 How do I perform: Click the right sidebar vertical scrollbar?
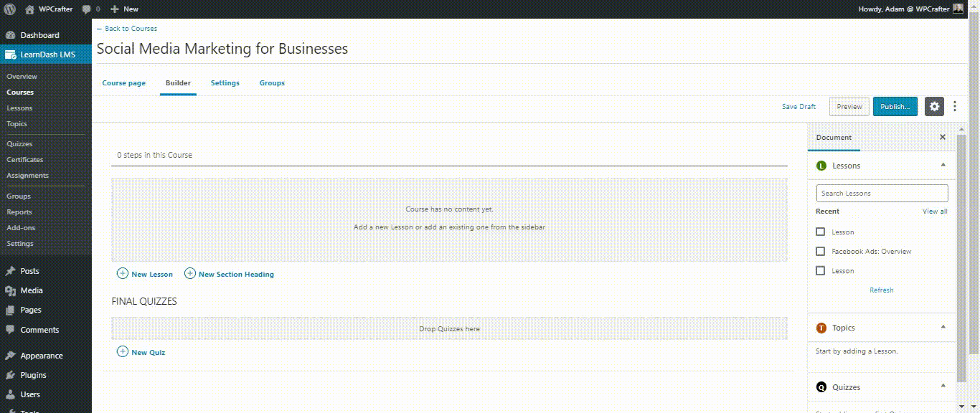coord(961,258)
